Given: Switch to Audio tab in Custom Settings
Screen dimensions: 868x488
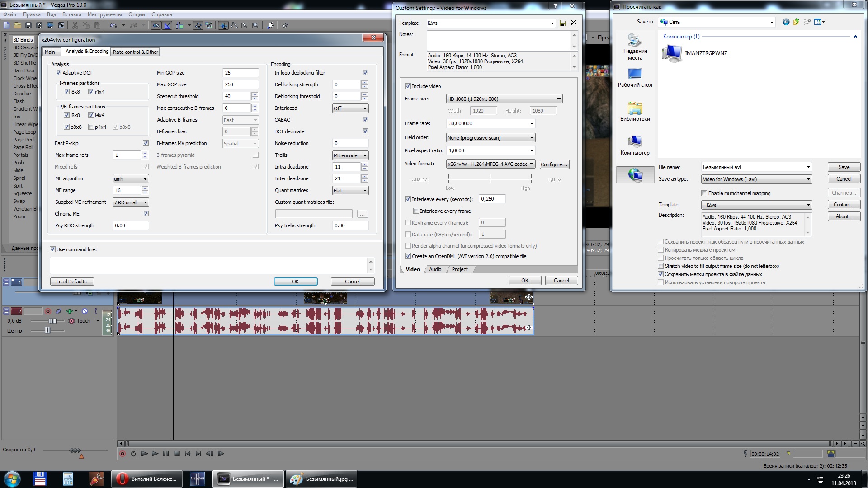Looking at the screenshot, I should tap(435, 269).
